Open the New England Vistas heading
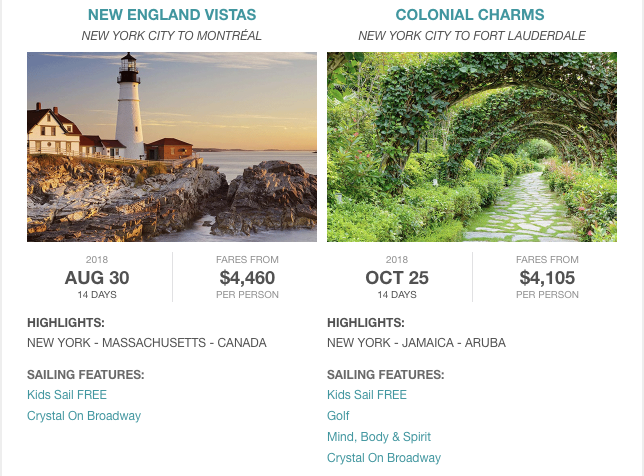 click(172, 15)
